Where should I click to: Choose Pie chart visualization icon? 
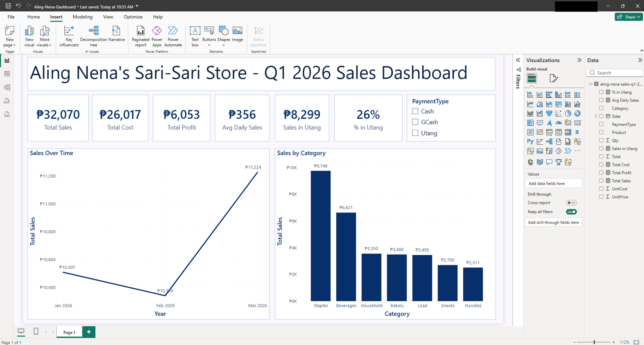coord(568,113)
